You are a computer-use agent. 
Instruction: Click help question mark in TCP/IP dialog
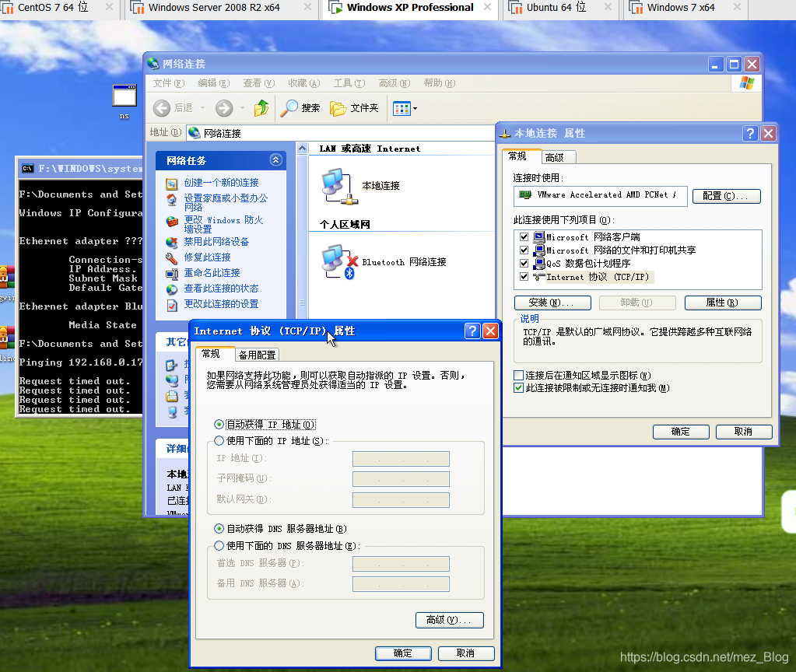(x=472, y=331)
